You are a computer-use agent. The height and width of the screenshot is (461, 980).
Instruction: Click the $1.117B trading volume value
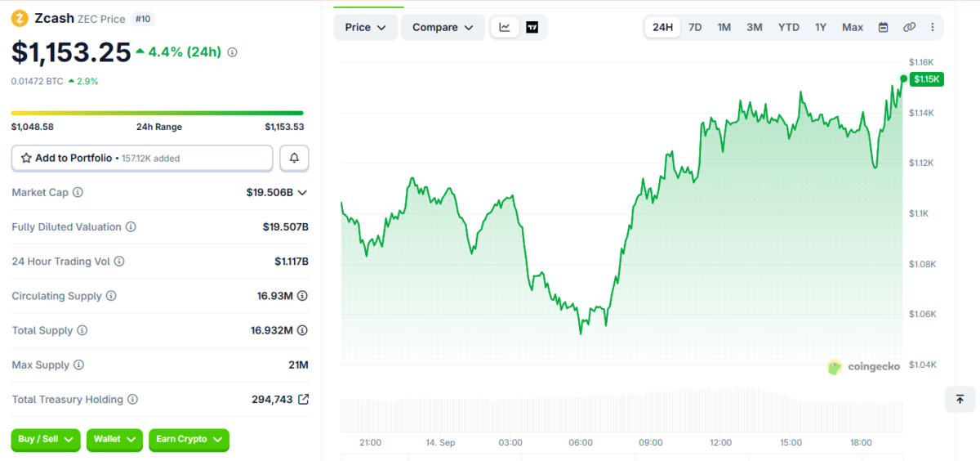292,262
